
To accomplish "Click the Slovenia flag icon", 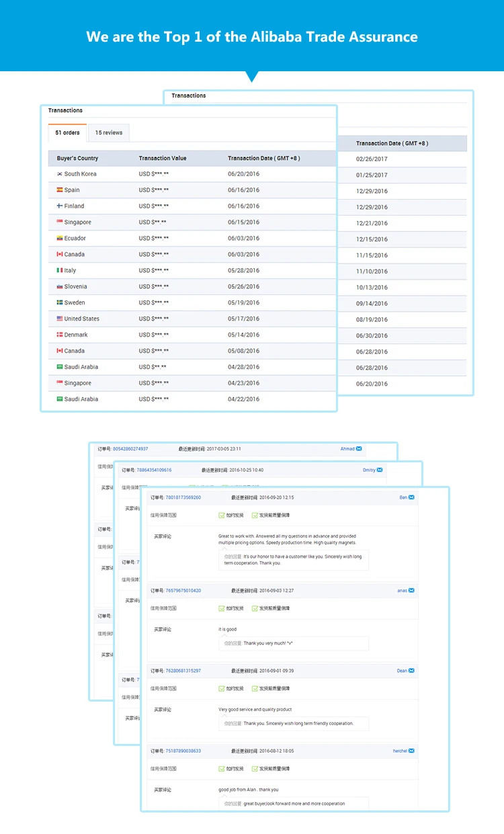I will [60, 287].
